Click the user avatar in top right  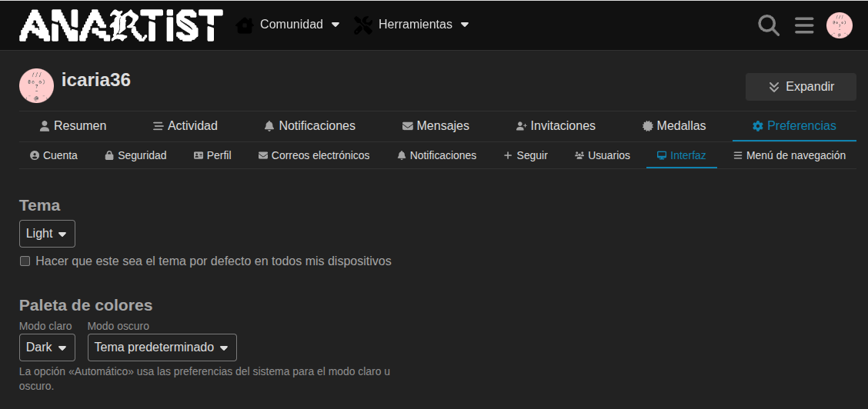click(839, 25)
